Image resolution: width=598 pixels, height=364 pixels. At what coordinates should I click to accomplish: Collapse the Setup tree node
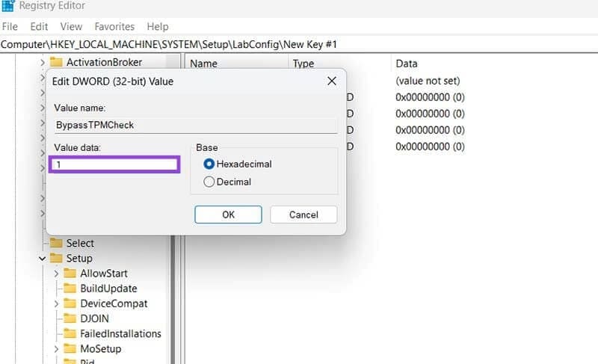click(x=43, y=259)
